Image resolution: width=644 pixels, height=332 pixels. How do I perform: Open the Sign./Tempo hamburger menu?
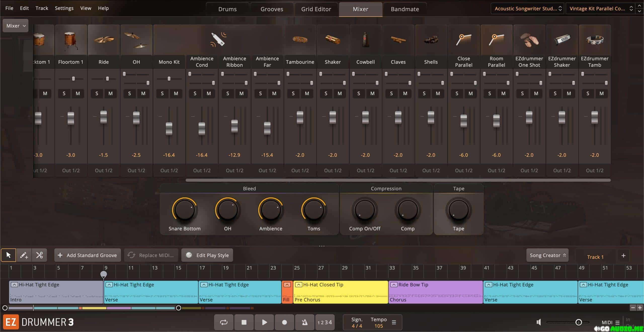click(x=394, y=322)
